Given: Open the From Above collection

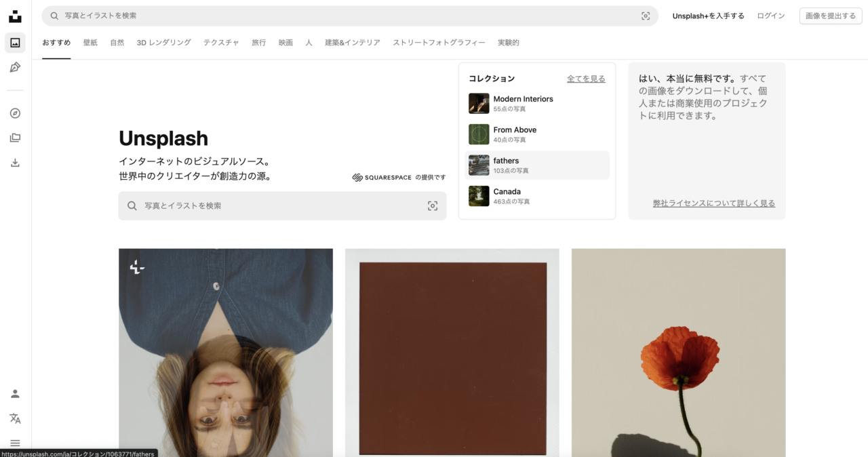Looking at the screenshot, I should (x=537, y=134).
